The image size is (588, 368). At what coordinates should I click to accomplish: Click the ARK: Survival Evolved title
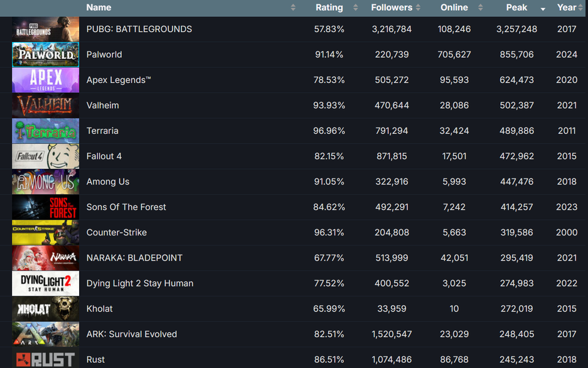[x=132, y=334]
